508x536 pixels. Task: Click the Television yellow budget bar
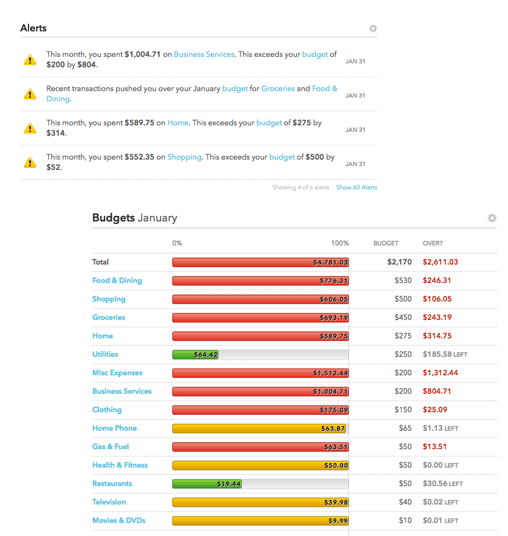pos(260,502)
